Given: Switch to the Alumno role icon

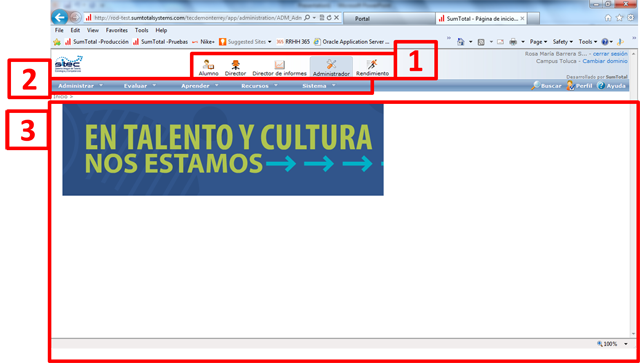Looking at the screenshot, I should pos(209,64).
